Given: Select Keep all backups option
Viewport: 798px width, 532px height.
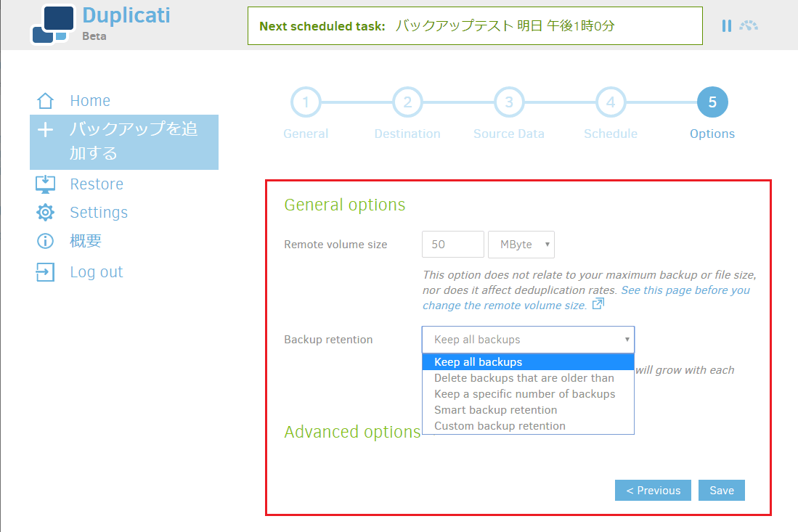Looking at the screenshot, I should [529, 362].
